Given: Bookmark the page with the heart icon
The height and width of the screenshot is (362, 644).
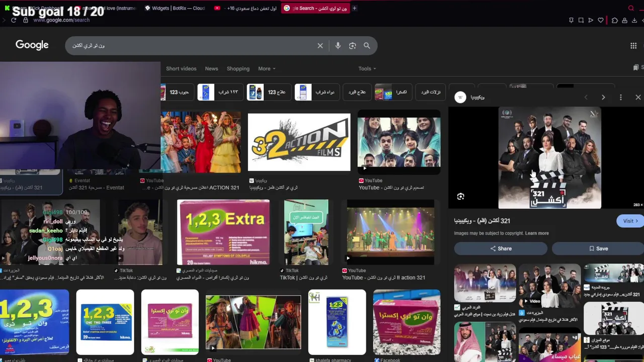Looking at the screenshot, I should point(601,20).
